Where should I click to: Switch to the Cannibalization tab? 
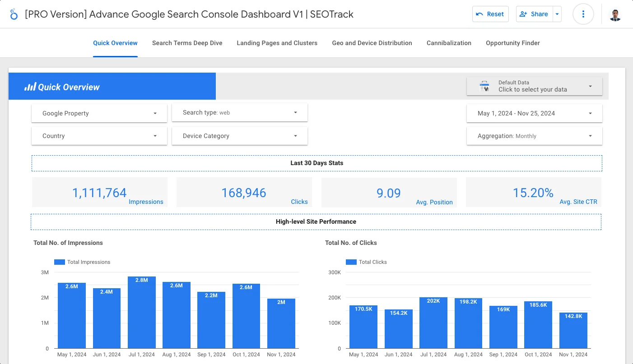coord(449,43)
